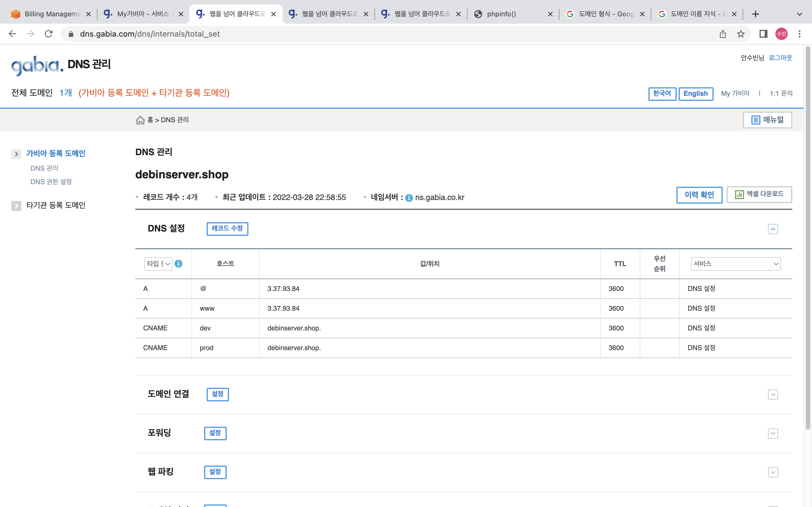Open the 서비스 filter dropdown
Screen dimensions: 812x507
736,264
